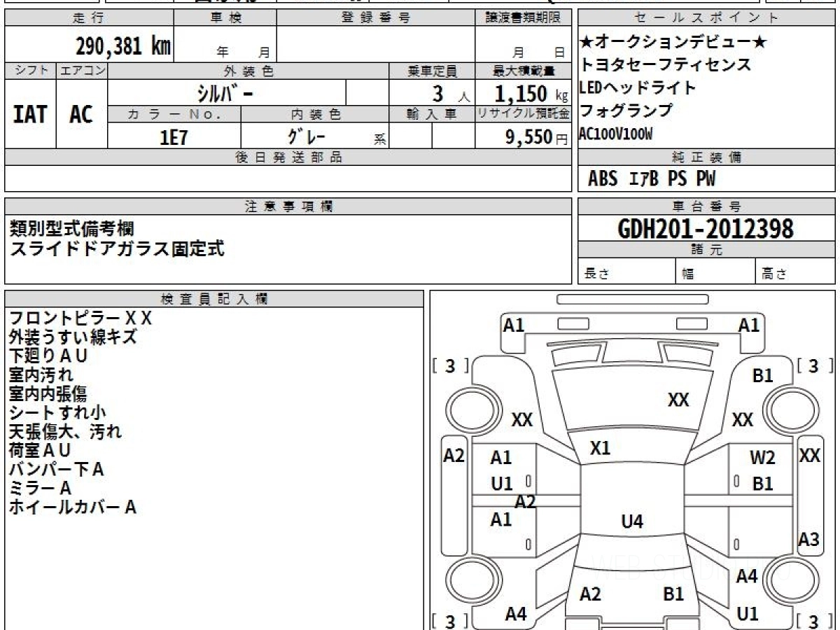Select note 室内汚れ
The height and width of the screenshot is (630, 840).
41,375
